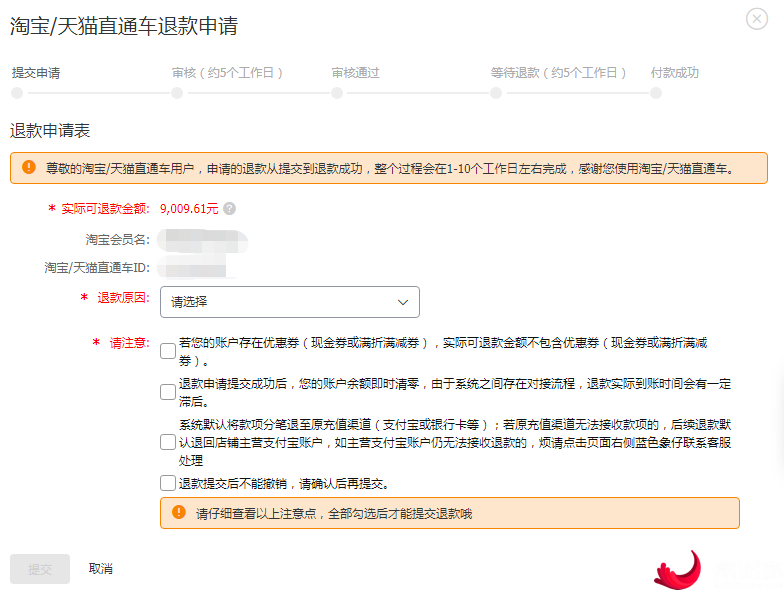The image size is (784, 590).
Task: Click the 提交申请 step label
Action: [36, 73]
